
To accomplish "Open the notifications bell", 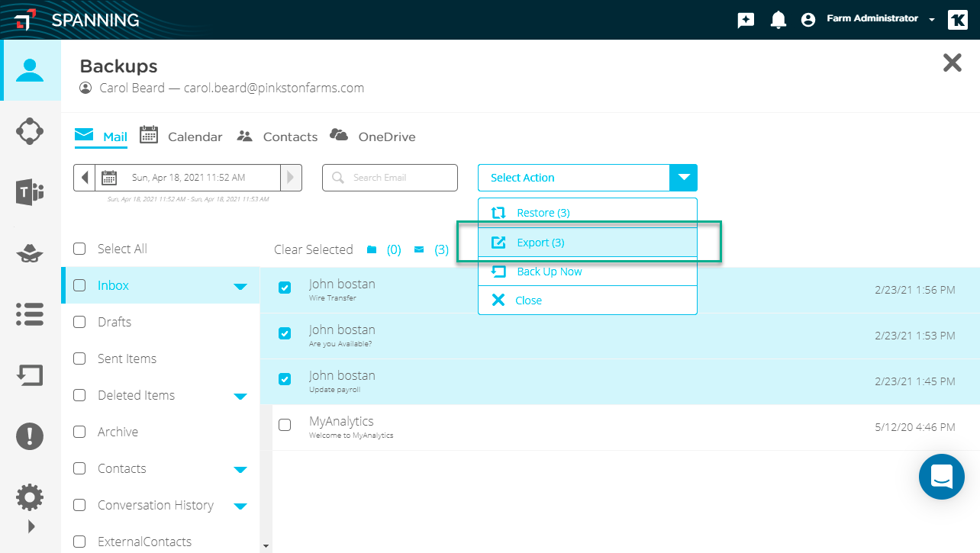I will 778,20.
